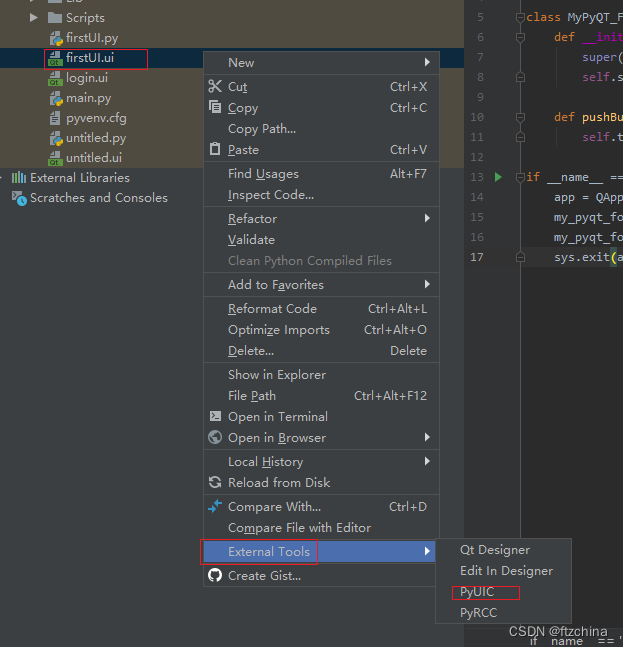Click the Scratches and Consoles icon

(x=19, y=198)
